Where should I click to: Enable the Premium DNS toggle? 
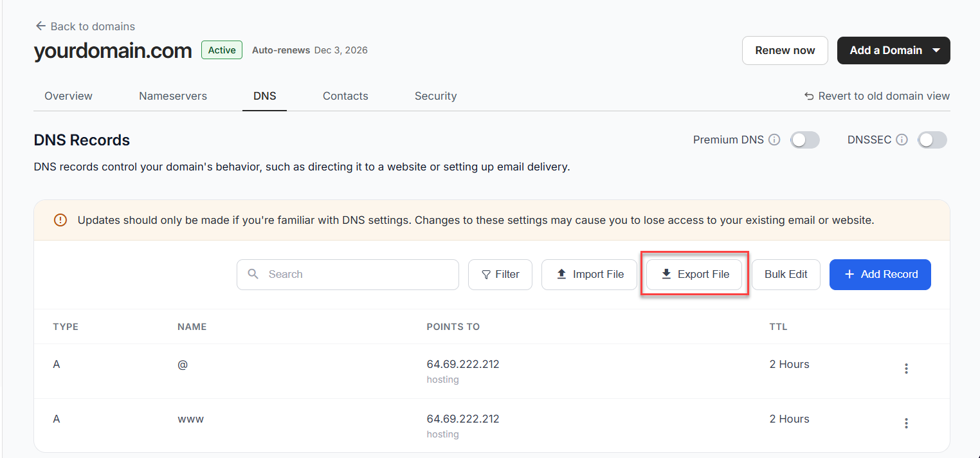coord(804,140)
